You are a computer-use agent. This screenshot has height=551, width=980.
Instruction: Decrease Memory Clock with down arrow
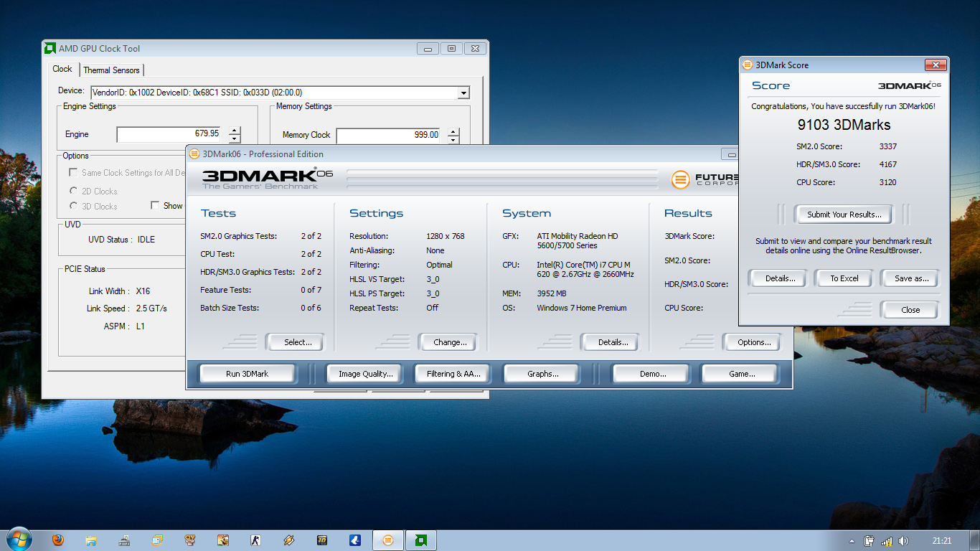click(453, 139)
